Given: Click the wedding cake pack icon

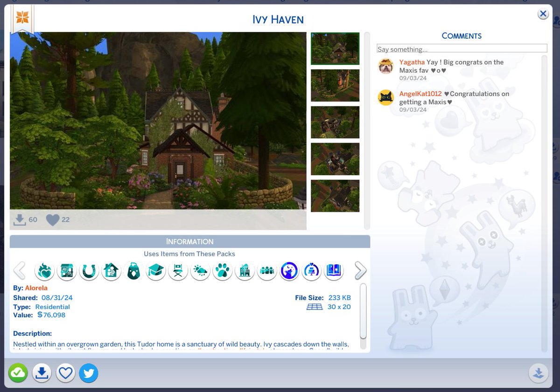Looking at the screenshot, I should point(311,270).
